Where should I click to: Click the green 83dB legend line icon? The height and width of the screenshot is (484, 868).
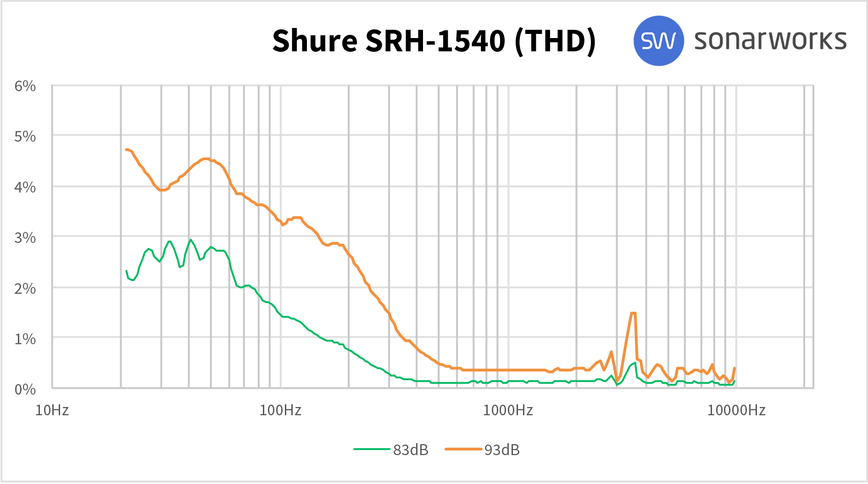372,450
